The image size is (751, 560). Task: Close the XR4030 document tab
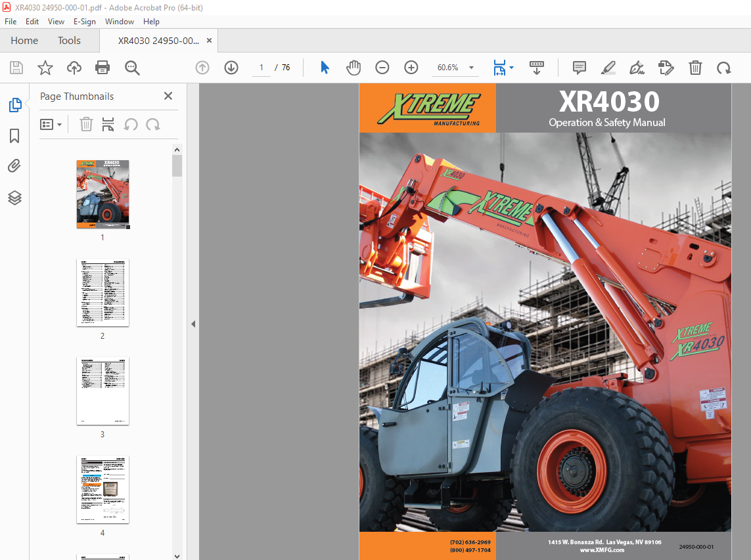210,41
